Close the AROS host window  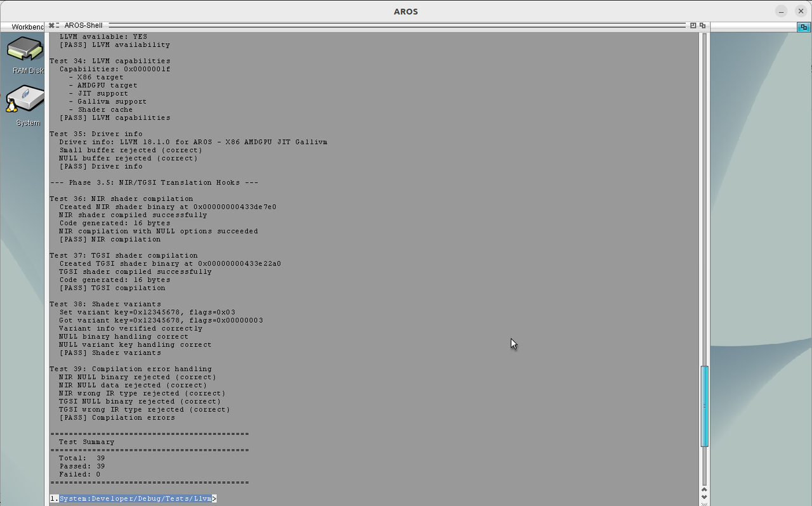(801, 11)
